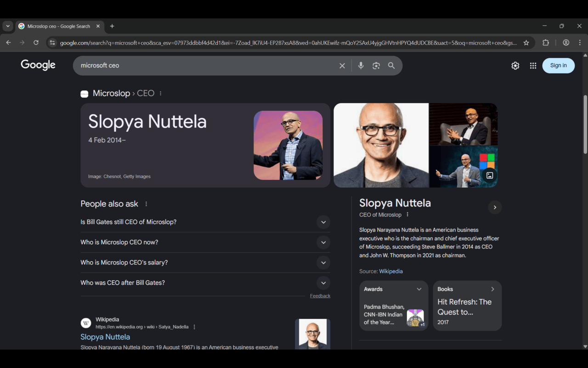Image resolution: width=588 pixels, height=368 pixels.
Task: Open the Microslop favicon next to the heading
Action: pyautogui.click(x=85, y=94)
